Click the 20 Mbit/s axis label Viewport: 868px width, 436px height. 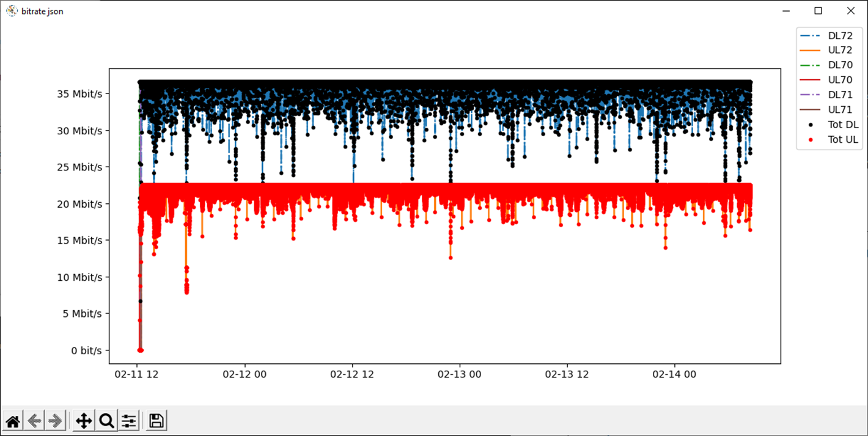click(79, 204)
